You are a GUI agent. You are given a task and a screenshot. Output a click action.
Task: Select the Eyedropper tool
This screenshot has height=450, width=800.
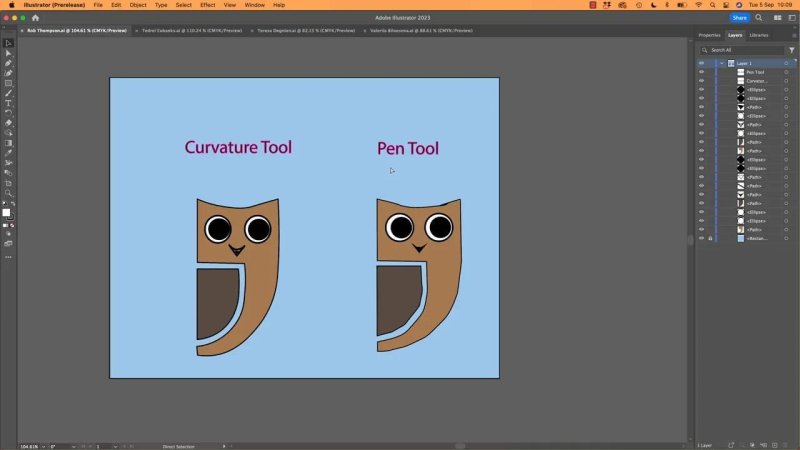pos(8,153)
